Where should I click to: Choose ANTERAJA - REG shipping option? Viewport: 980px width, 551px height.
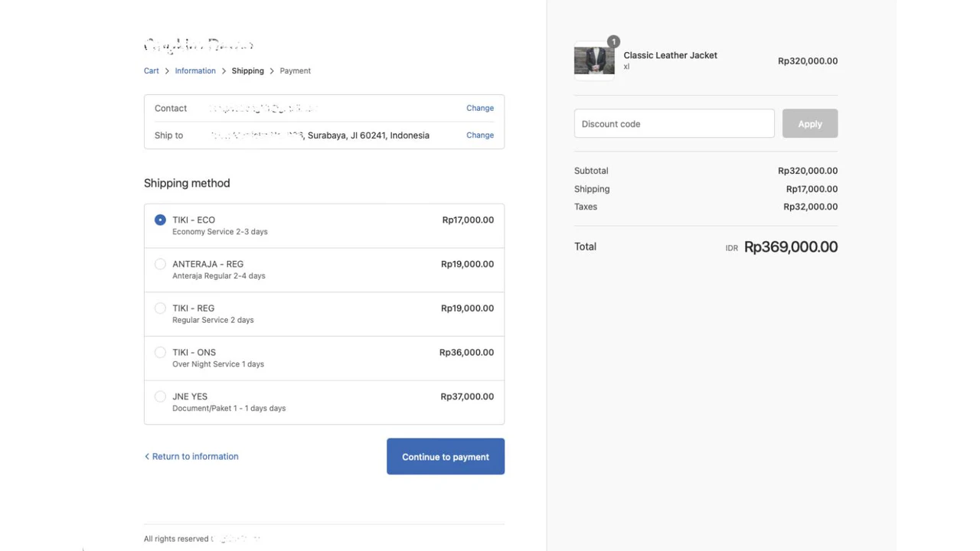[160, 265]
